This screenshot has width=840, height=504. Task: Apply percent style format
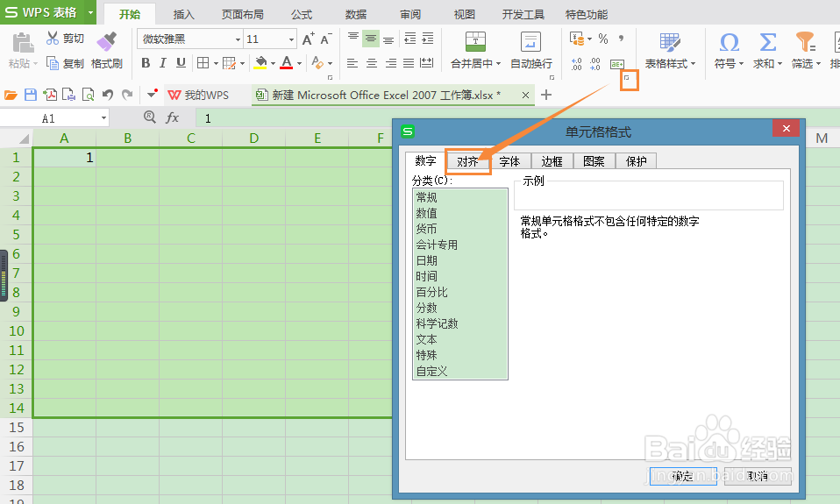[x=603, y=39]
